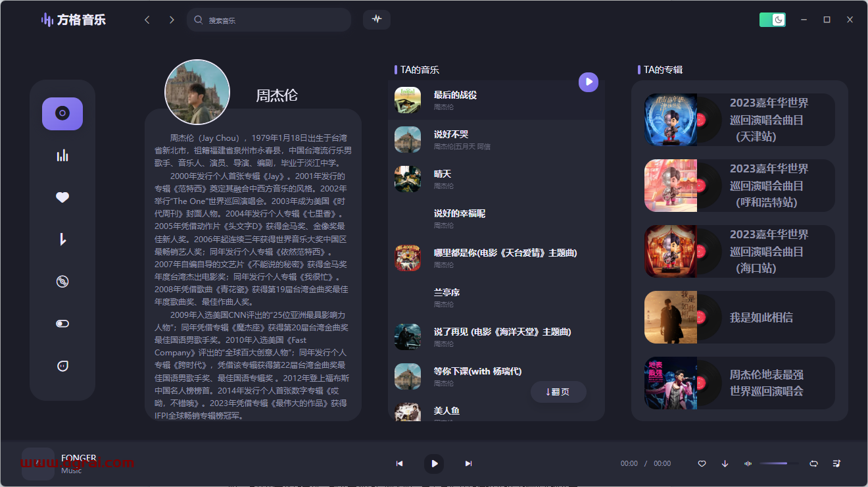The image size is (868, 487).
Task: Click the search magnifier icon
Action: click(x=198, y=20)
